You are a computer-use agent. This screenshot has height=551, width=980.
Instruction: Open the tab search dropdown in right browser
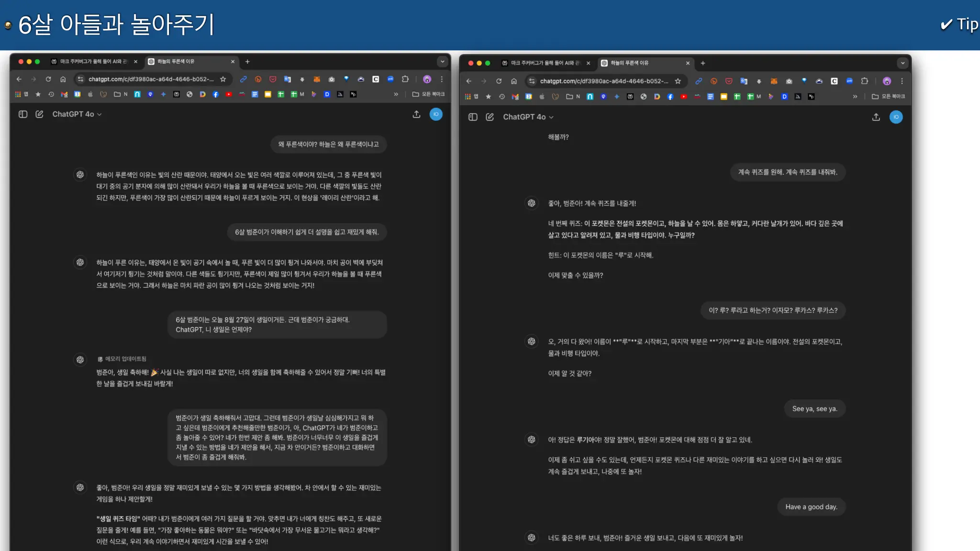[902, 63]
